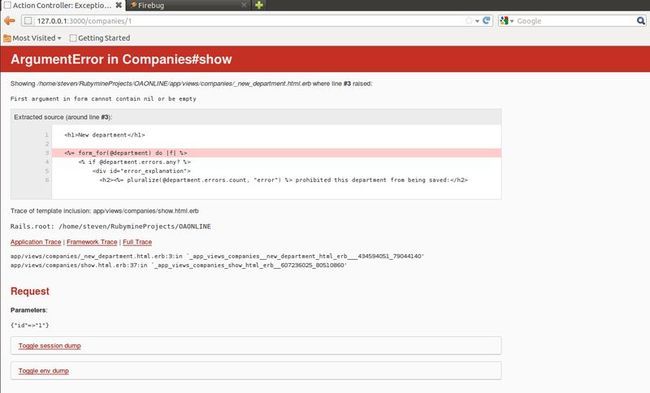Switch to Action Controller: Exception tab

(x=62, y=5)
